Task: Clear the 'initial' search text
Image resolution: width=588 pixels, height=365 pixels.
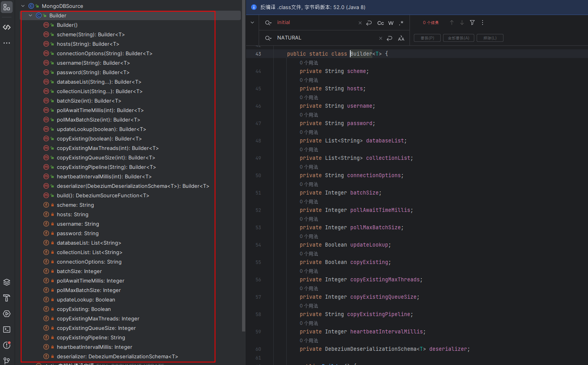Action: (x=360, y=23)
